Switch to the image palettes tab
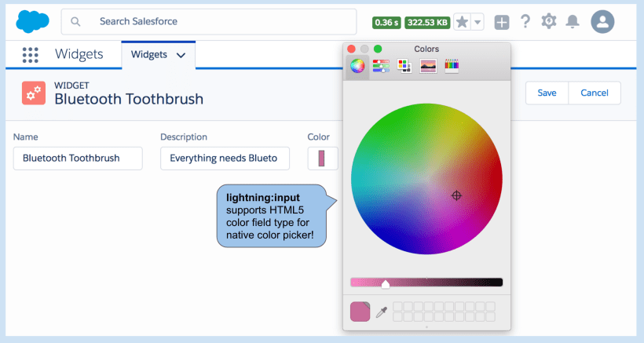This screenshot has width=644, height=343. (428, 66)
